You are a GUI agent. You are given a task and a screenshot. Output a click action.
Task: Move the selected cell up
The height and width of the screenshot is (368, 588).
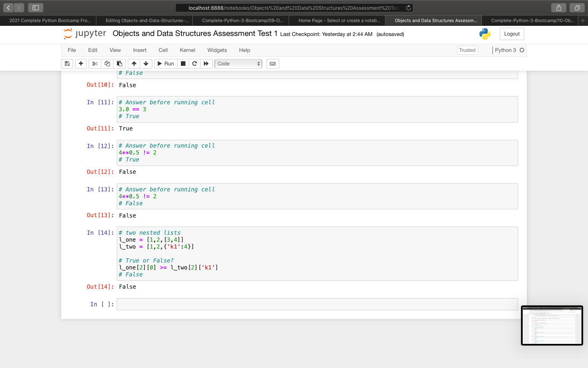134,63
